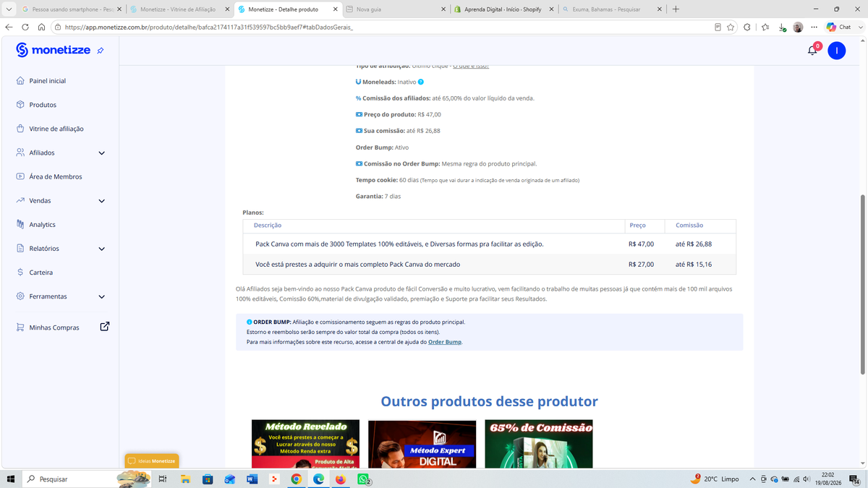The width and height of the screenshot is (868, 488).
Task: Open Word from taskbar
Action: pyautogui.click(x=252, y=479)
